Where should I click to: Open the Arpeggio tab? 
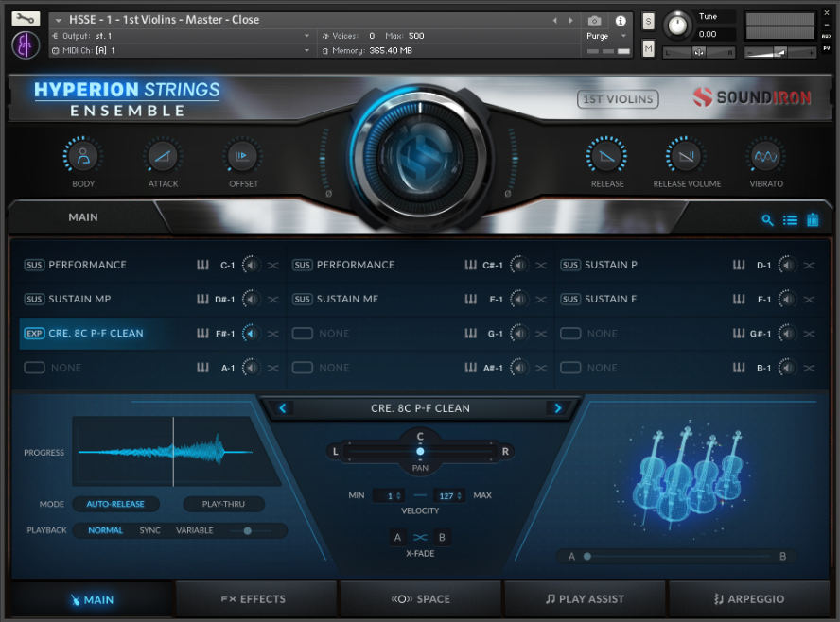point(749,599)
